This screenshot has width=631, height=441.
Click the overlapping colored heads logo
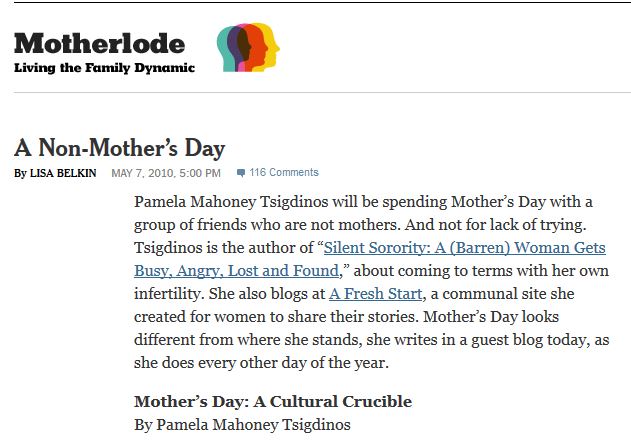248,47
